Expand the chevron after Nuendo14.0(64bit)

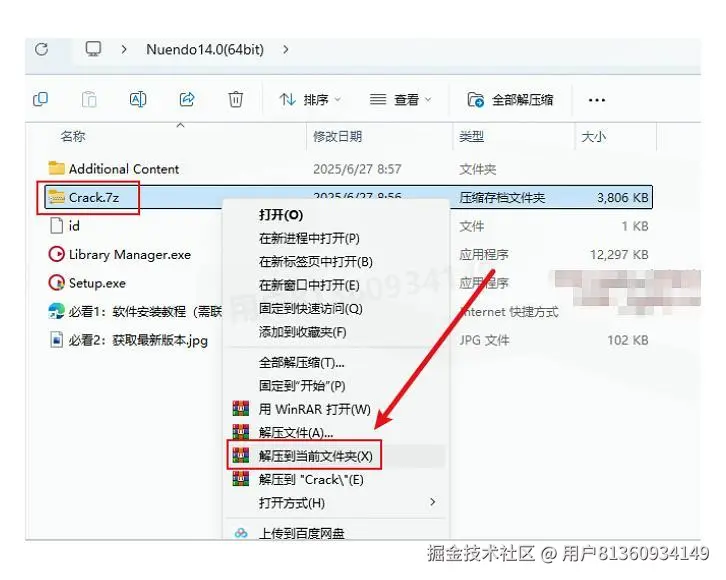tap(285, 49)
